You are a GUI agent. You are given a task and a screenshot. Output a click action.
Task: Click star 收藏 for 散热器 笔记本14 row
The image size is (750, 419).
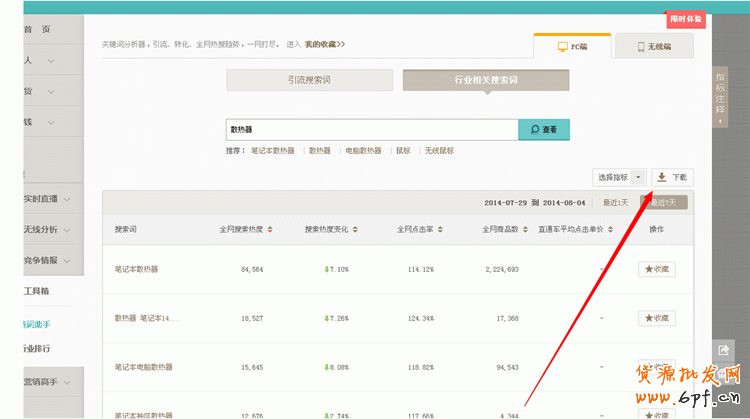tap(656, 318)
